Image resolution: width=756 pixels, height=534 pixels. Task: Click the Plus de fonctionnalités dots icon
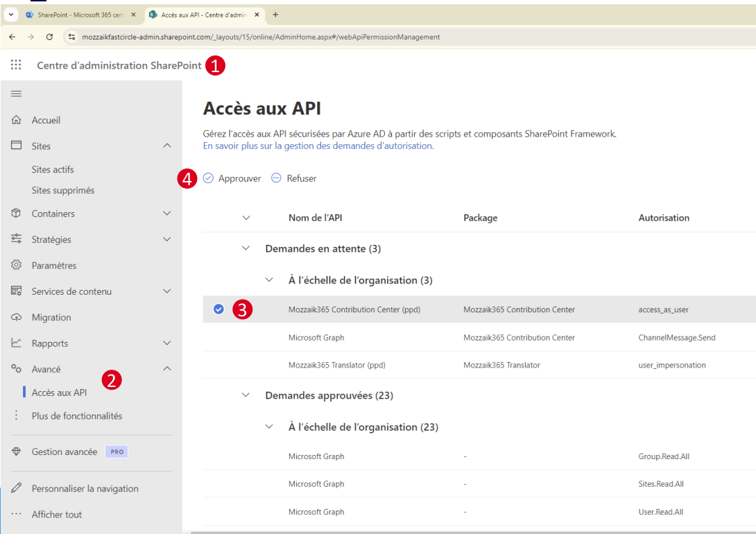tap(17, 415)
